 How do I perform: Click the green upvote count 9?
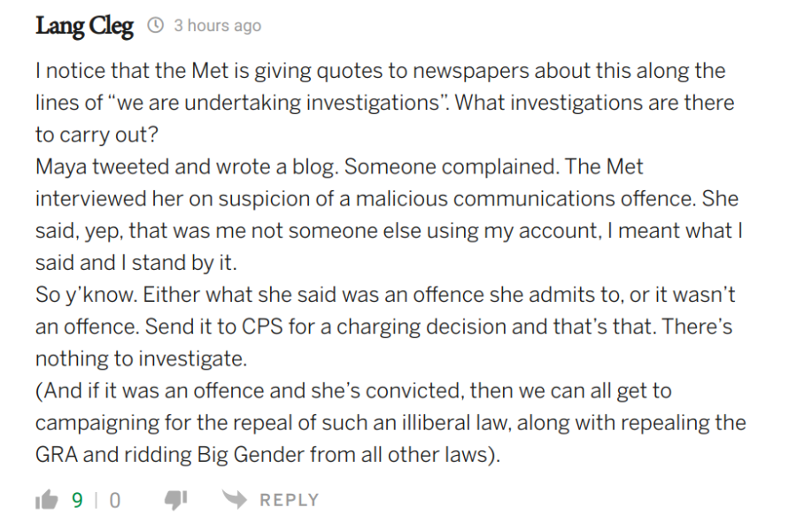tap(77, 501)
